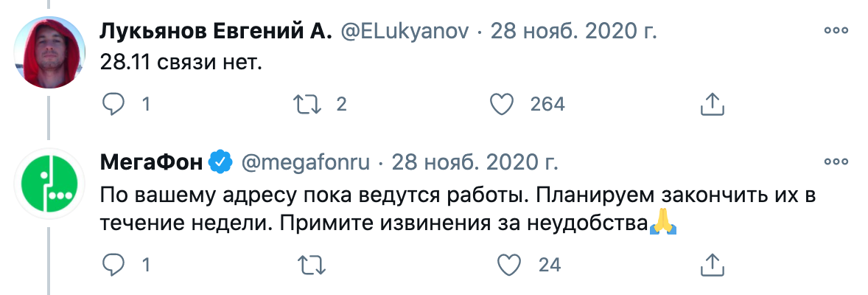Click МегаФон's blue verified badge
868x295 pixels.
220,162
